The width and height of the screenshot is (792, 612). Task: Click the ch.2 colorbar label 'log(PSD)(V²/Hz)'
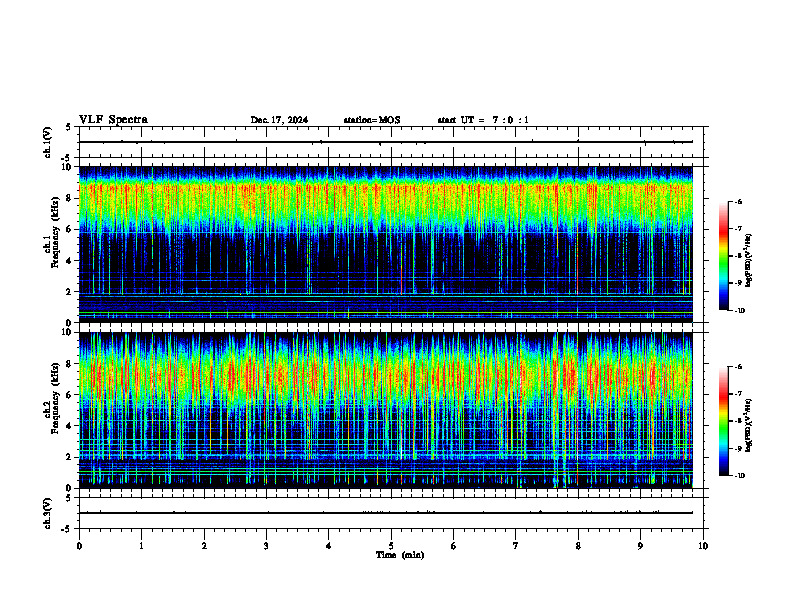[x=749, y=425]
